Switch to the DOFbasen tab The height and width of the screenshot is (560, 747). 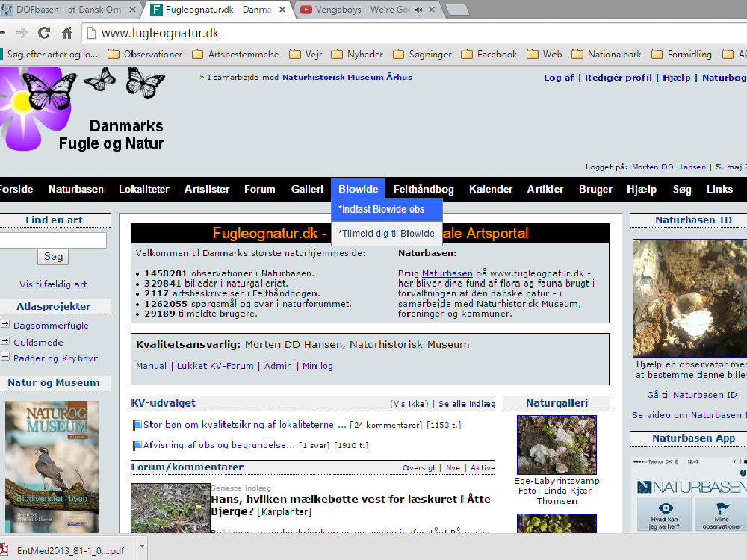pyautogui.click(x=70, y=10)
